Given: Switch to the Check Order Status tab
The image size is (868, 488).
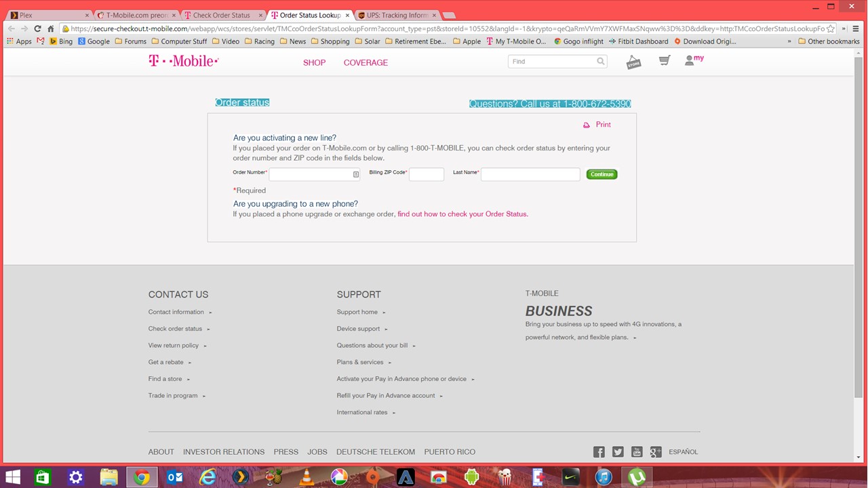Looking at the screenshot, I should tap(222, 15).
